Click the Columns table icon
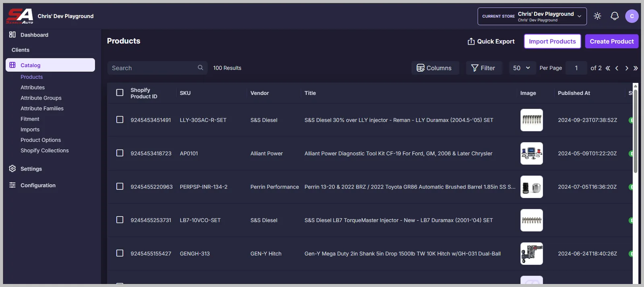Screen dimensions: 644x287 (x=420, y=68)
